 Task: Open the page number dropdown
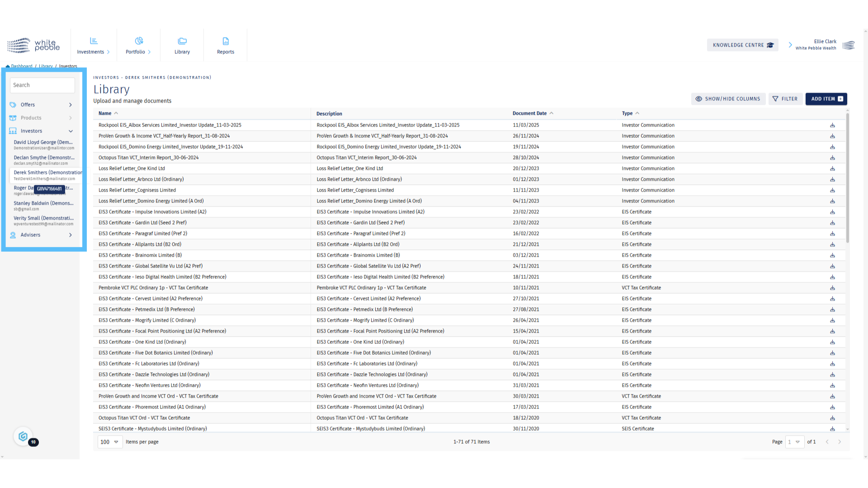click(x=794, y=442)
